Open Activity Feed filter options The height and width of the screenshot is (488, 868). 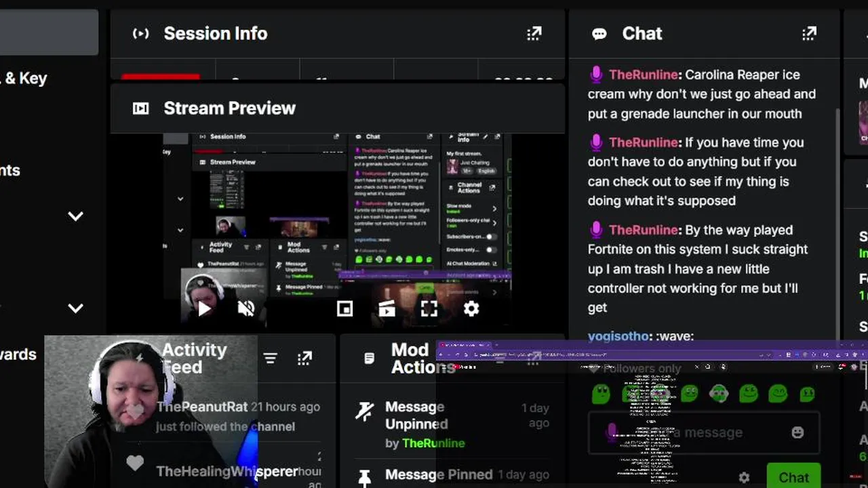pos(271,358)
